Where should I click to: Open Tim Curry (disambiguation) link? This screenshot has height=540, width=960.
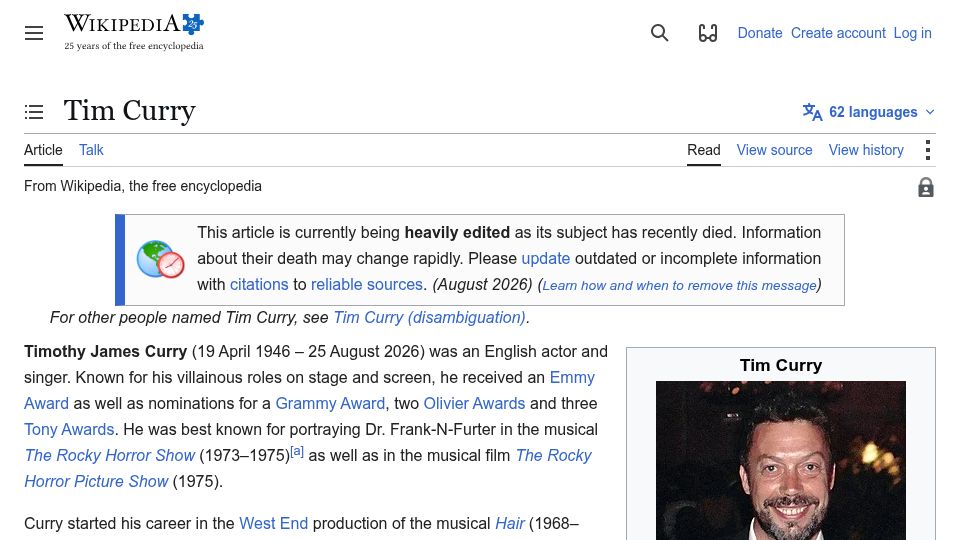(x=429, y=317)
